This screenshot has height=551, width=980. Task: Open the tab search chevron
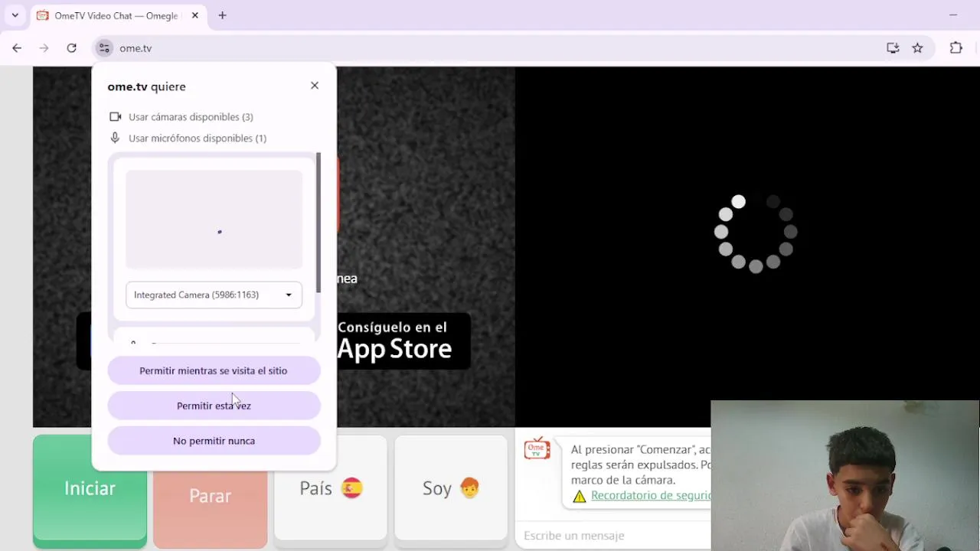pos(15,15)
